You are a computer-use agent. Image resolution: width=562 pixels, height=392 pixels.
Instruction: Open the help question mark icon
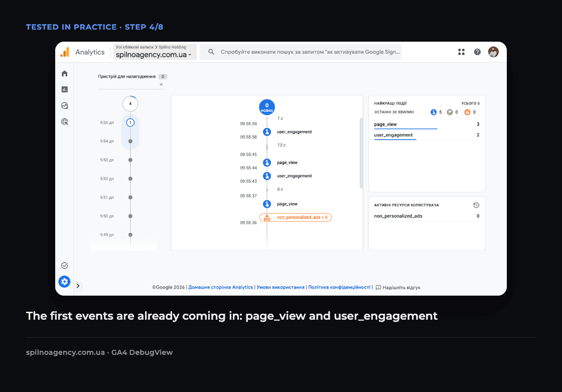(477, 52)
